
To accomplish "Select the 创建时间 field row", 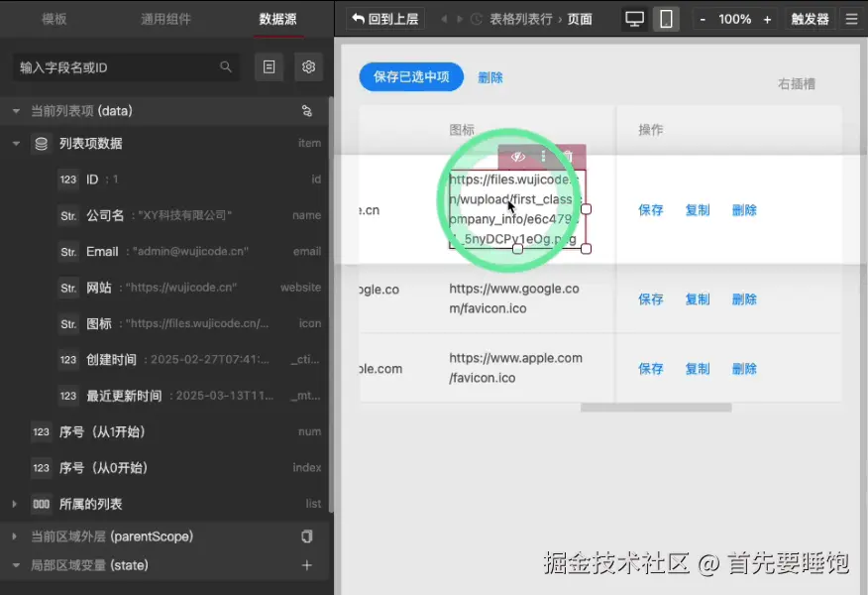I will pyautogui.click(x=166, y=360).
